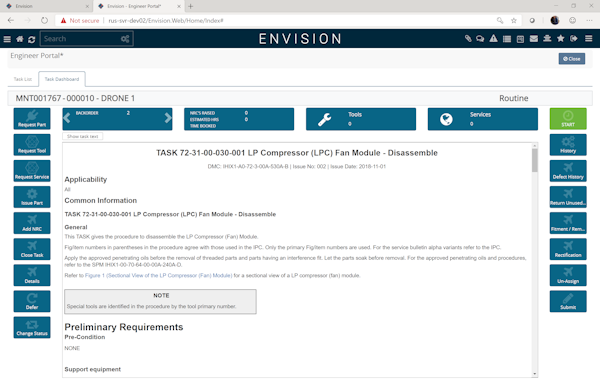This screenshot has width=600, height=385.
Task: Go to the Envision home icon
Action: coord(20,39)
